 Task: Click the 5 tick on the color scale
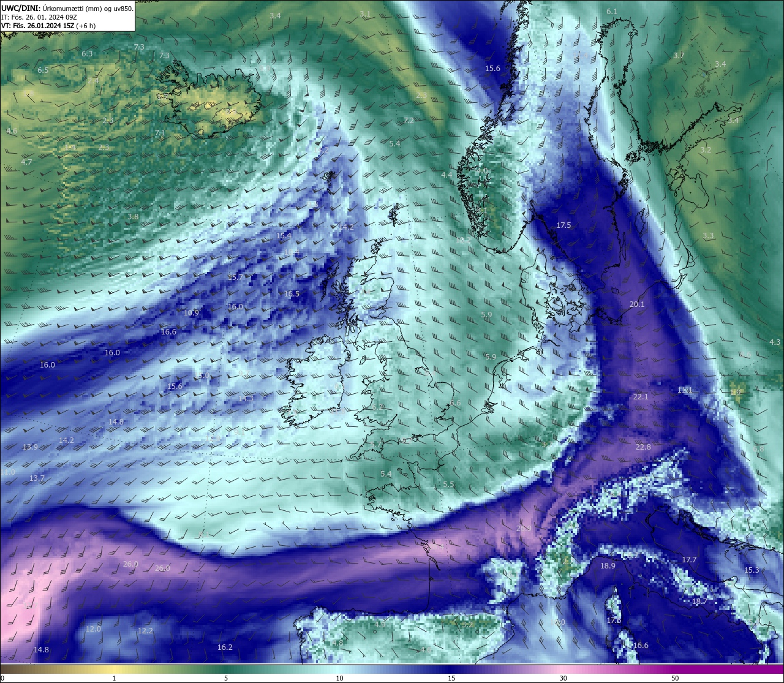(226, 678)
